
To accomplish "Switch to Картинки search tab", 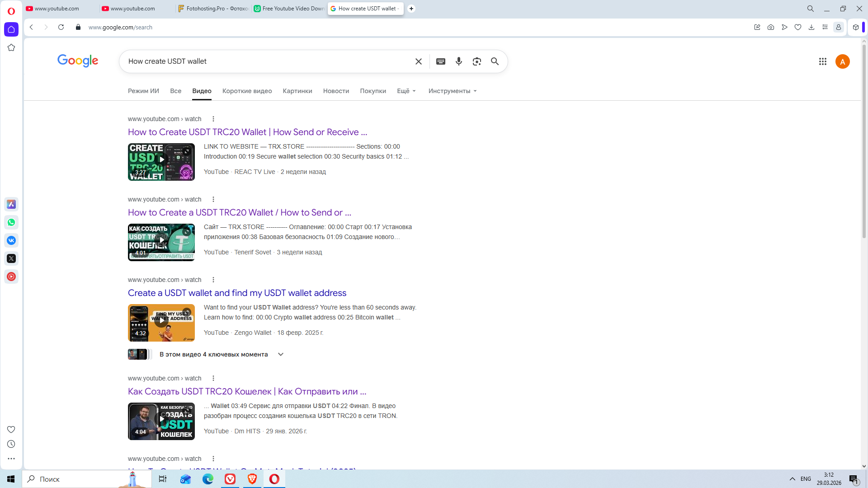I will (297, 91).
